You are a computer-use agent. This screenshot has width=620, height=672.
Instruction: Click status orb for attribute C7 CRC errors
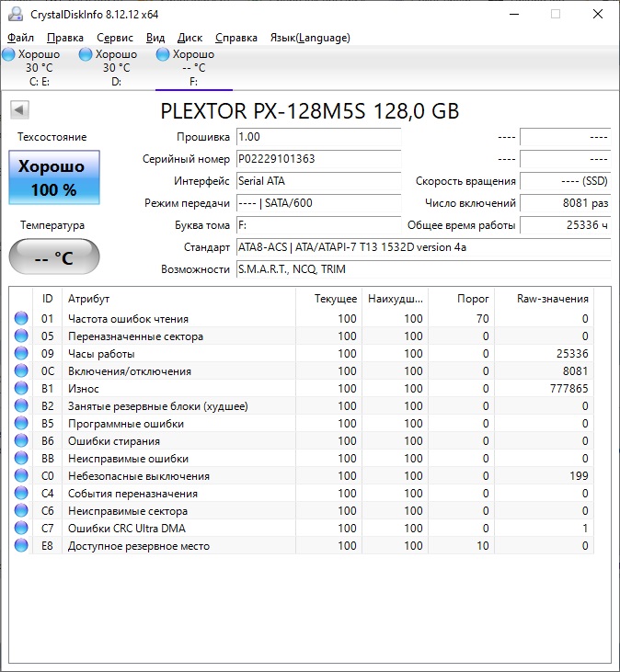(x=21, y=528)
